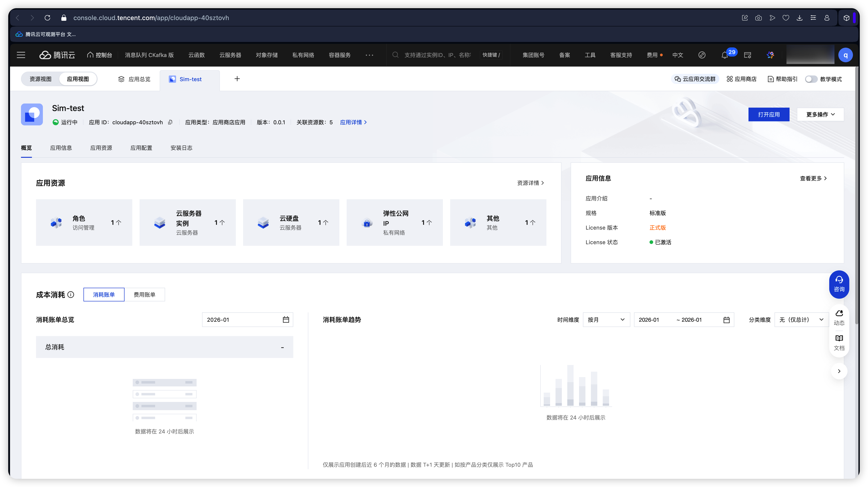This screenshot has width=868, height=487.
Task: Copy the application ID with copy icon
Action: coord(170,122)
